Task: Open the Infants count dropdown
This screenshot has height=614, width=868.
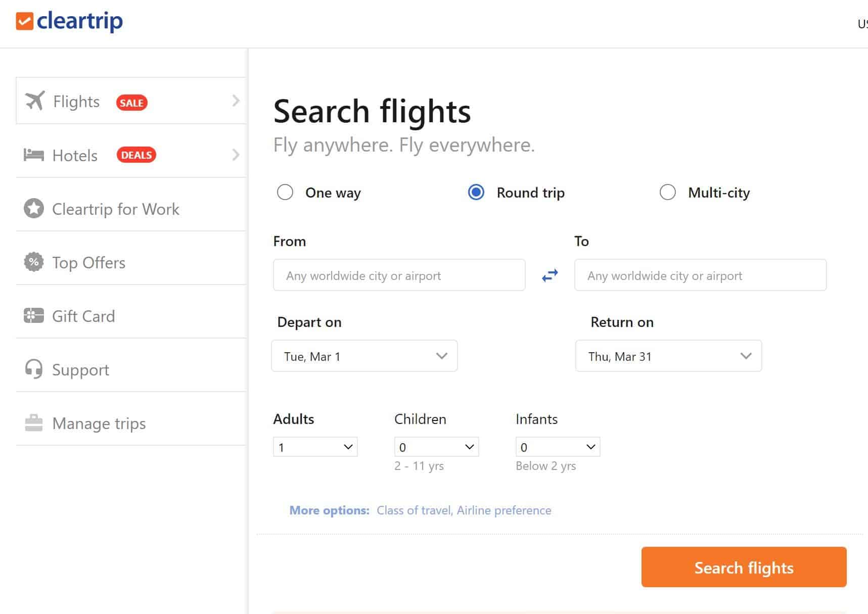Action: [x=557, y=447]
